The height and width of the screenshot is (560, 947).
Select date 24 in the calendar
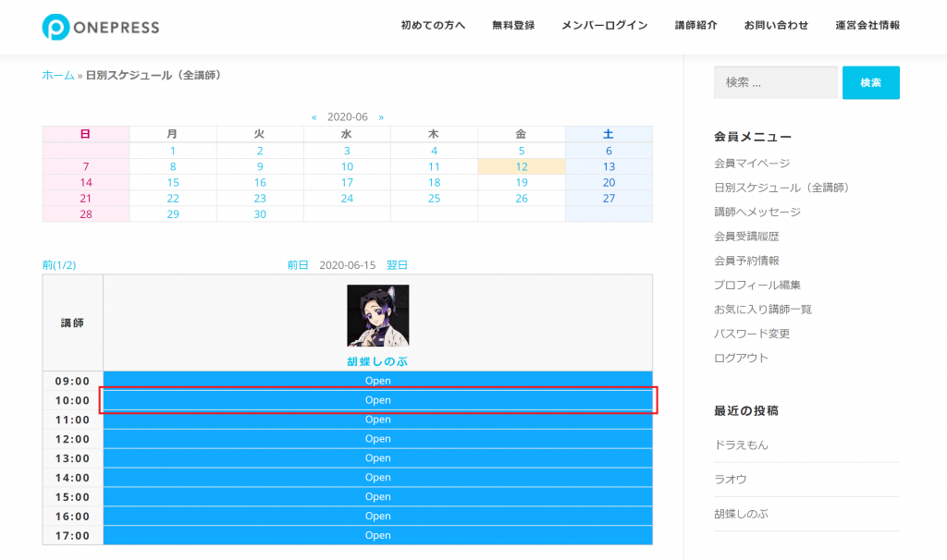347,198
